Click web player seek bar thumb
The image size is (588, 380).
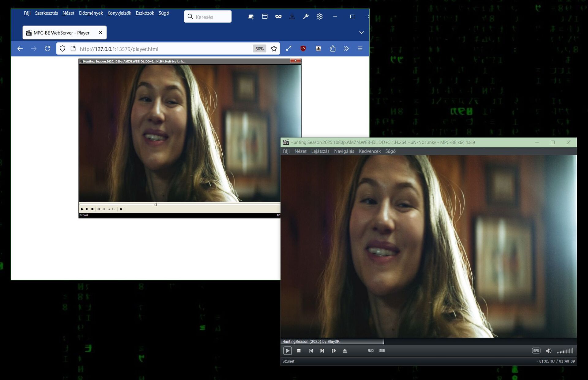(156, 204)
